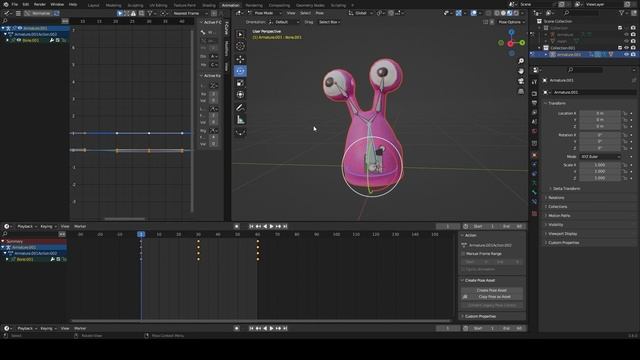Expand the Motion Paths panel
Image resolution: width=640 pixels, height=360 pixels.
coord(559,216)
